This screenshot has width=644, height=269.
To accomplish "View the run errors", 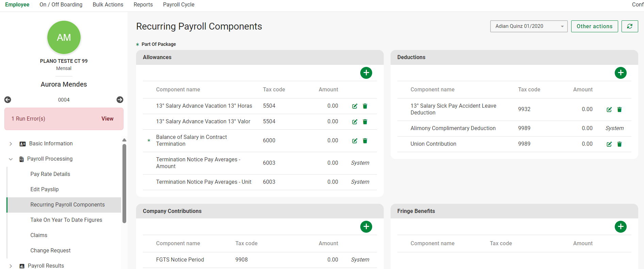I will (x=107, y=119).
